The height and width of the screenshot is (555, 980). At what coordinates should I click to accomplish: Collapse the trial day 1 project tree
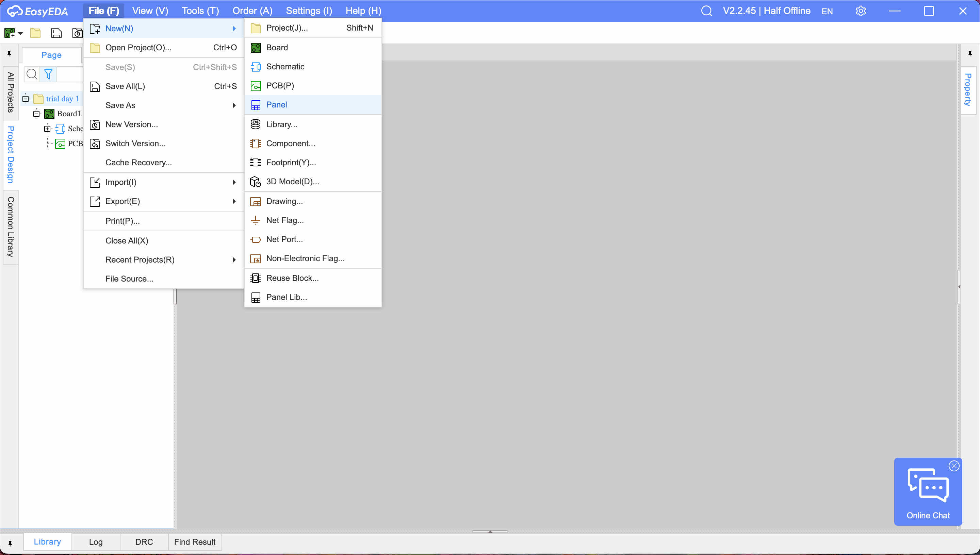(26, 99)
